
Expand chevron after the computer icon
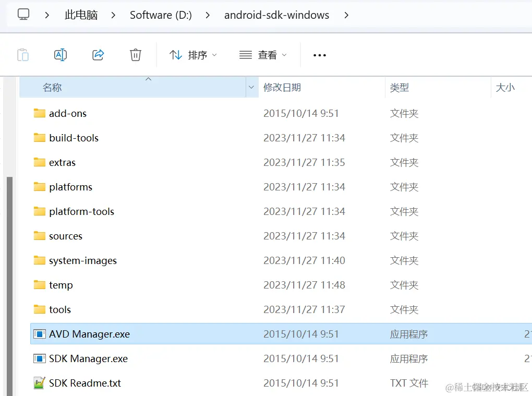click(47, 15)
